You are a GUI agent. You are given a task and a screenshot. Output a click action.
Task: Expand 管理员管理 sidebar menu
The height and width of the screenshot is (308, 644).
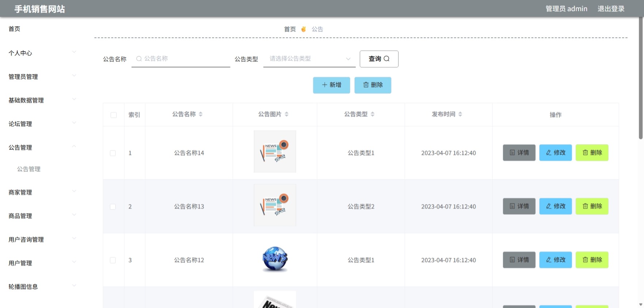tap(42, 77)
